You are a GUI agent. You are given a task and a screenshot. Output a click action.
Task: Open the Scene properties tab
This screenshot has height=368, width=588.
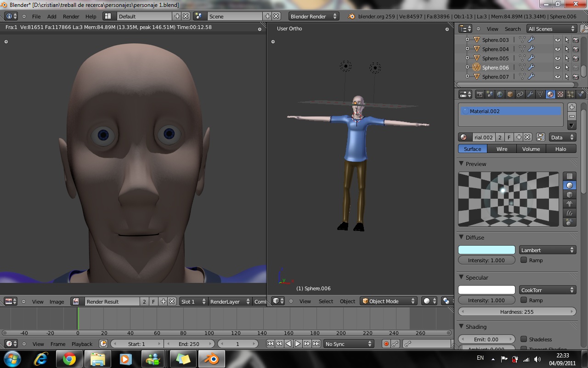tap(490, 94)
